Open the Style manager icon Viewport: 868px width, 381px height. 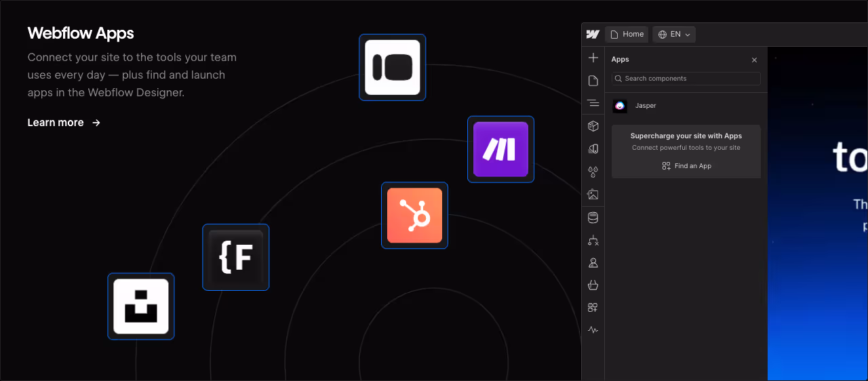point(593,148)
